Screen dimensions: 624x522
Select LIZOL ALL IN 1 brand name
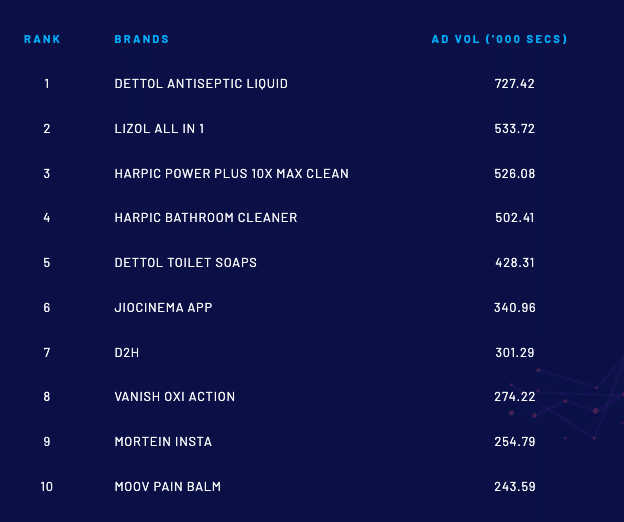[160, 129]
